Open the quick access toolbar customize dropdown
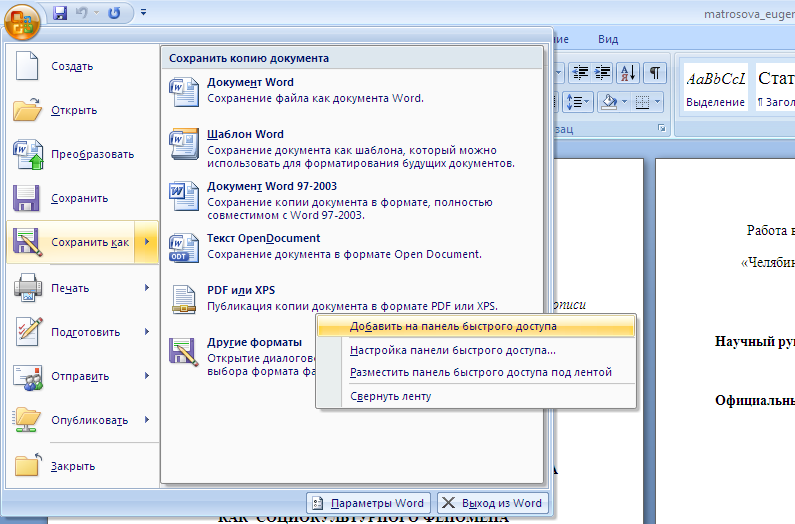795x524 pixels. (x=143, y=13)
